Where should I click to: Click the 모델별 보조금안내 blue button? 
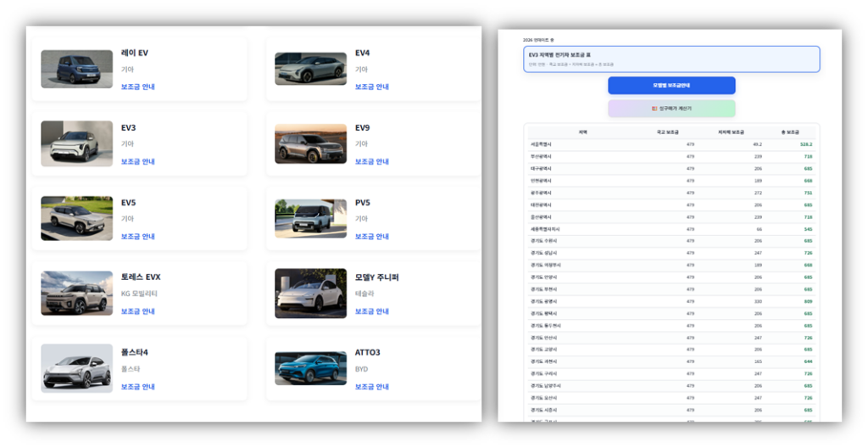[671, 86]
